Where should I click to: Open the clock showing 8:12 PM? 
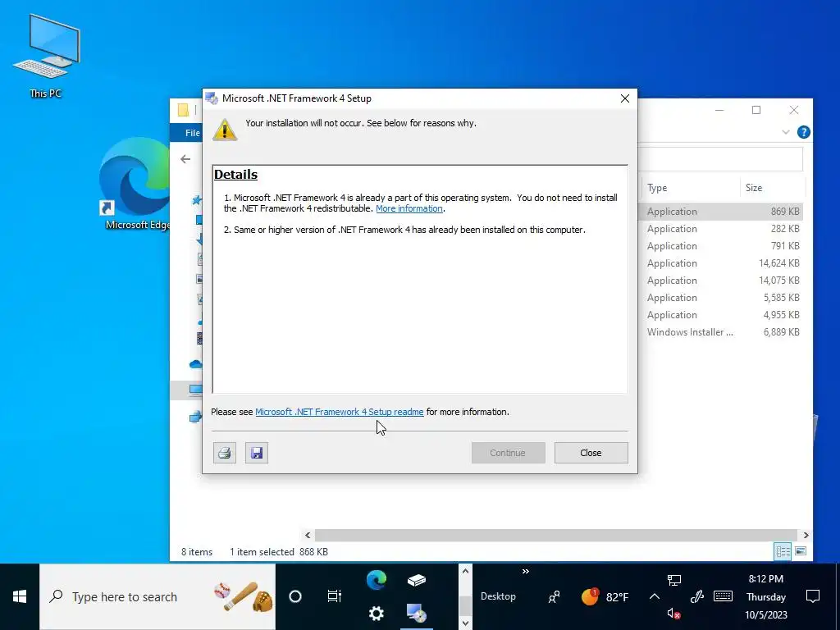point(766,596)
